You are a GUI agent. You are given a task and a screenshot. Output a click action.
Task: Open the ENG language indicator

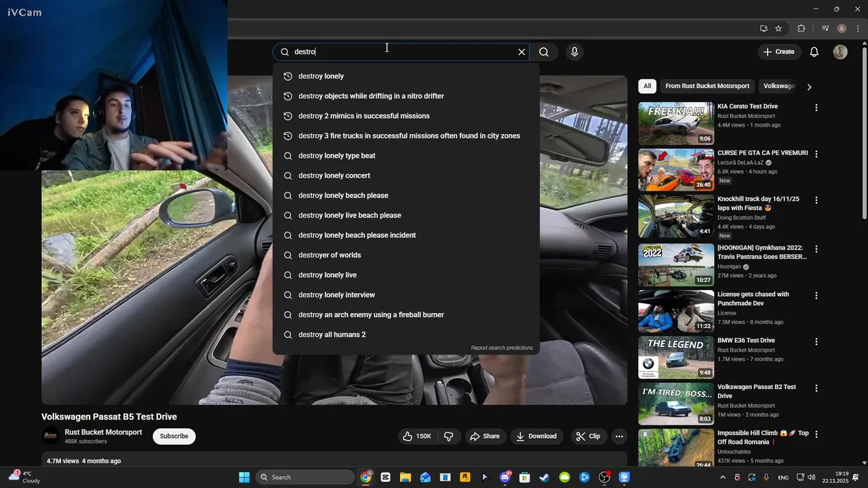(783, 478)
